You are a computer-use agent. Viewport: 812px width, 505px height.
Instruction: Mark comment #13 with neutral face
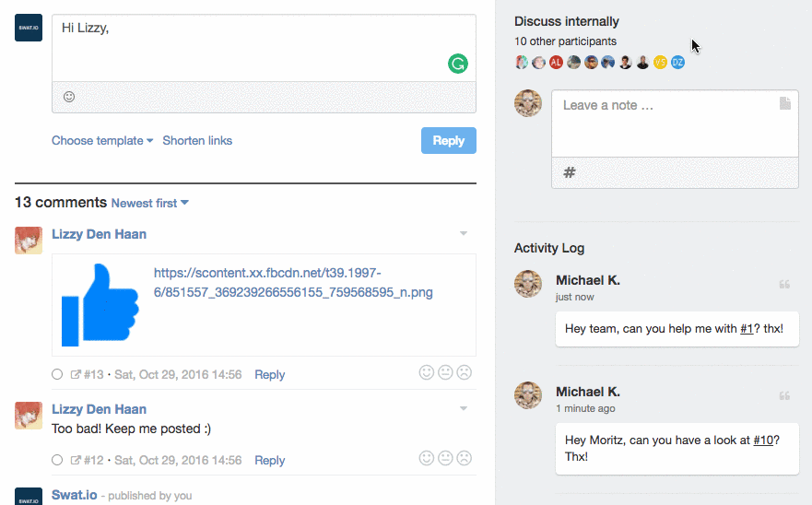[445, 372]
